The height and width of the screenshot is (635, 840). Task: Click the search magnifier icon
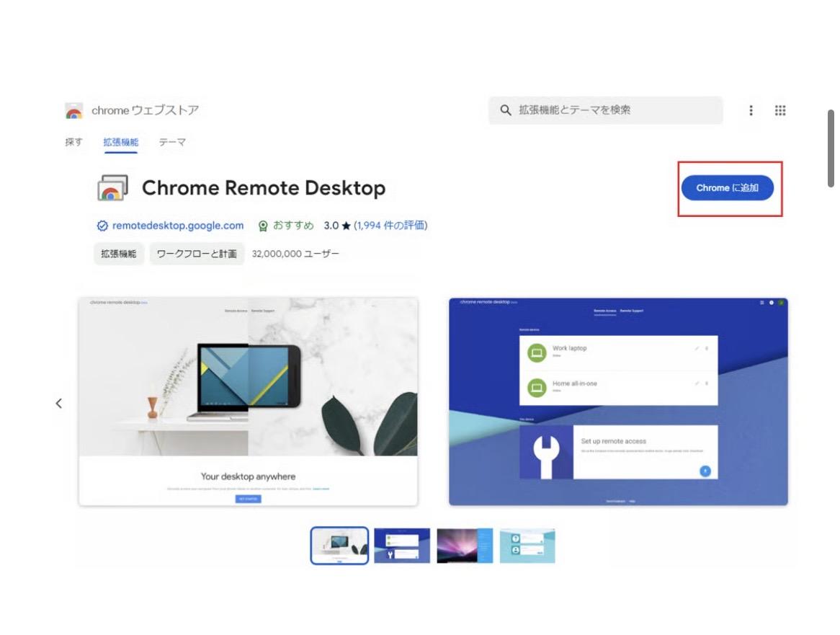505,110
